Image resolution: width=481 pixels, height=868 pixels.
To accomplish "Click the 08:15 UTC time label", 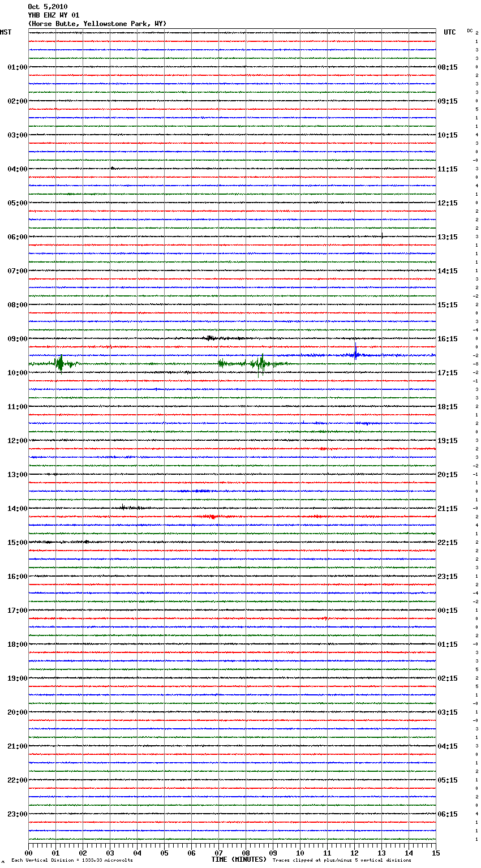I will pyautogui.click(x=448, y=67).
